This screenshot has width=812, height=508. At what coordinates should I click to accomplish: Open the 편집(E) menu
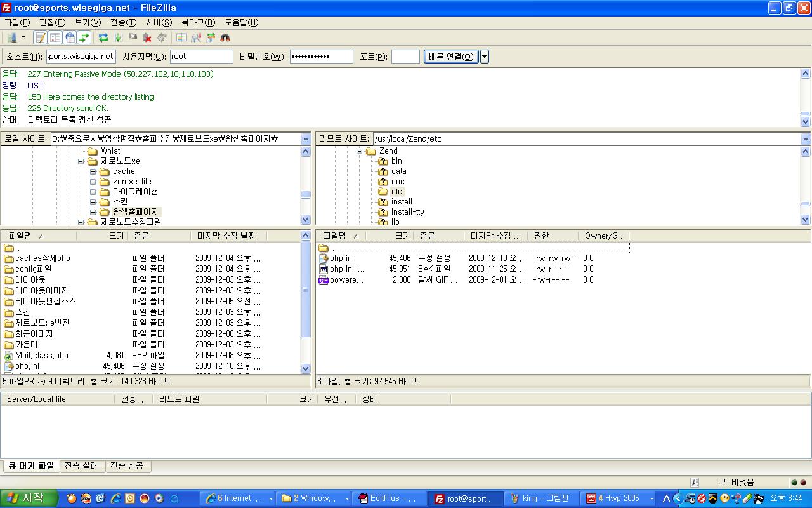52,22
